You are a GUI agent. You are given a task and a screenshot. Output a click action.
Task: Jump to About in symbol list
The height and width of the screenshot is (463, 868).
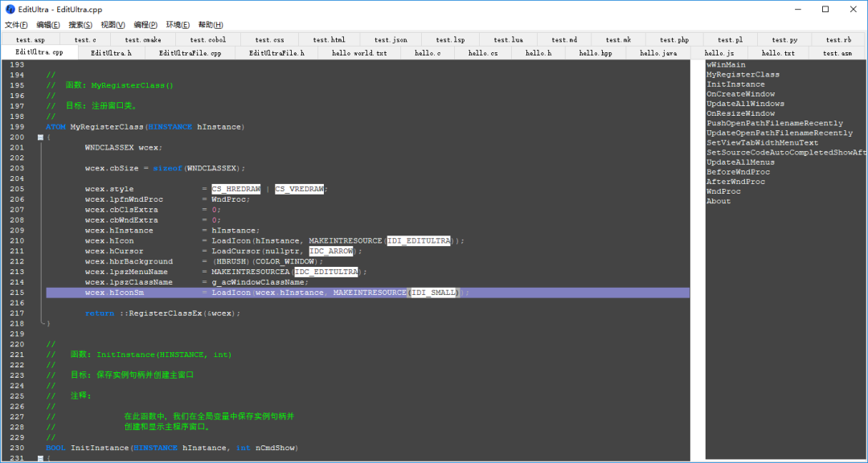pos(719,201)
